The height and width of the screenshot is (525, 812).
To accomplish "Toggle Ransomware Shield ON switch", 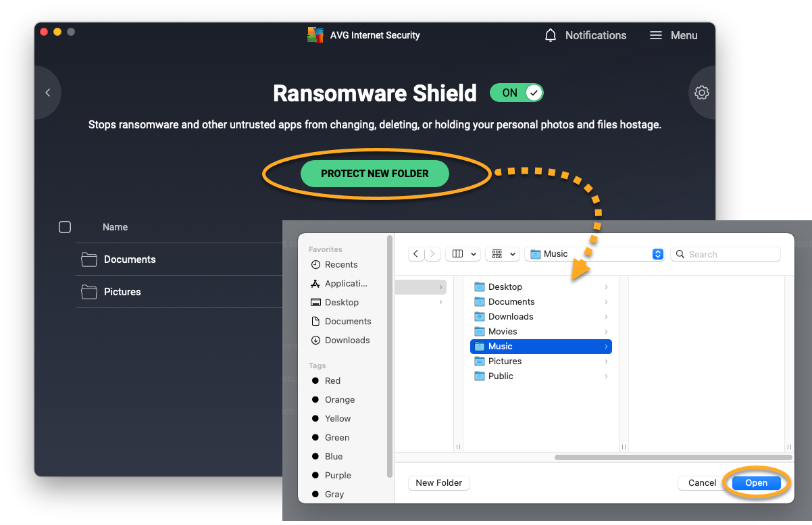I will [517, 93].
